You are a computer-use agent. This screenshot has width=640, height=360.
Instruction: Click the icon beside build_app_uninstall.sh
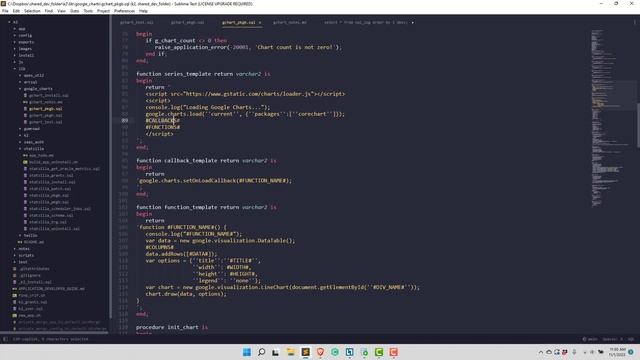pos(25,162)
